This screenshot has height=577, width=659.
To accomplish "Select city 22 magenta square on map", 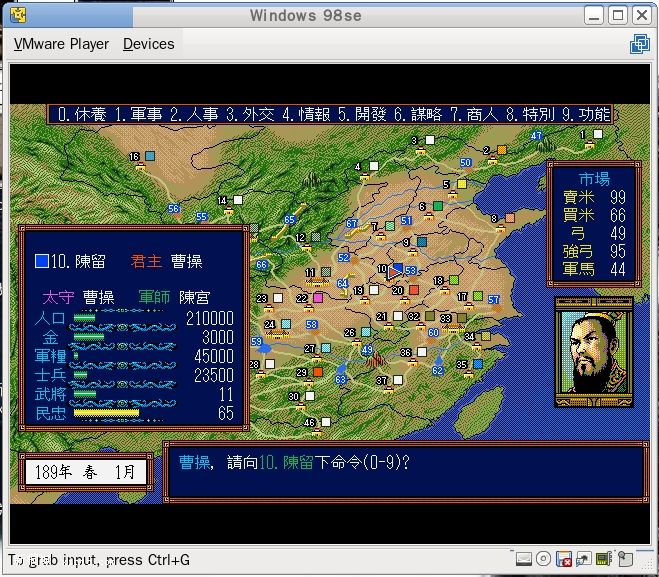I will [x=318, y=298].
